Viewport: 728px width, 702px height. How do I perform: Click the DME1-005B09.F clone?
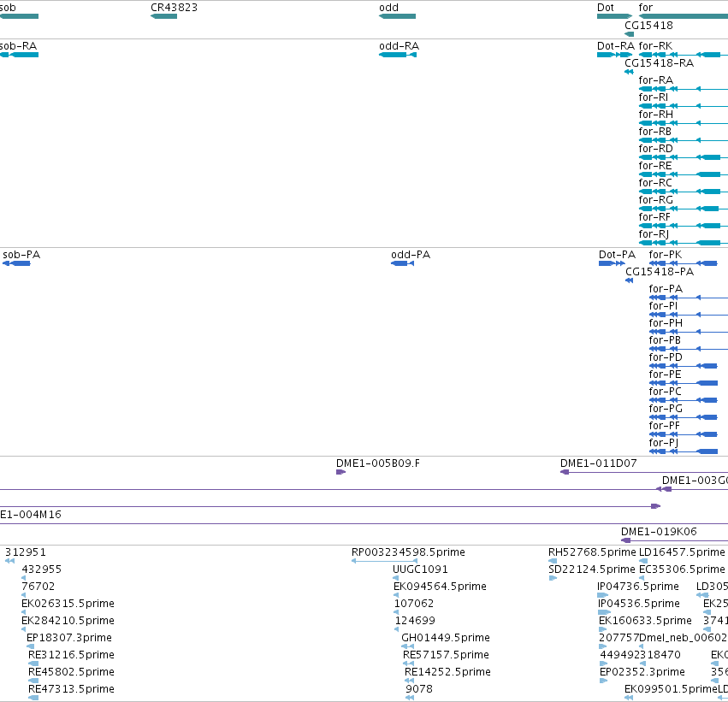click(x=340, y=472)
